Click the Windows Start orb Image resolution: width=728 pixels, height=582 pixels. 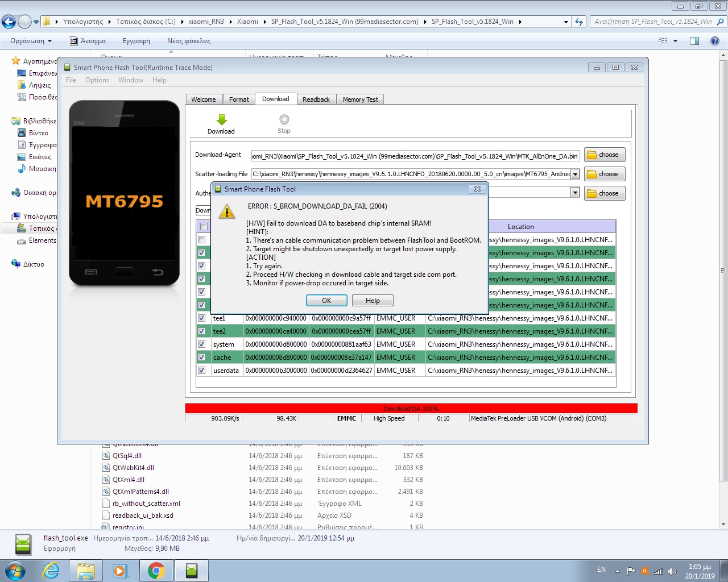point(15,571)
